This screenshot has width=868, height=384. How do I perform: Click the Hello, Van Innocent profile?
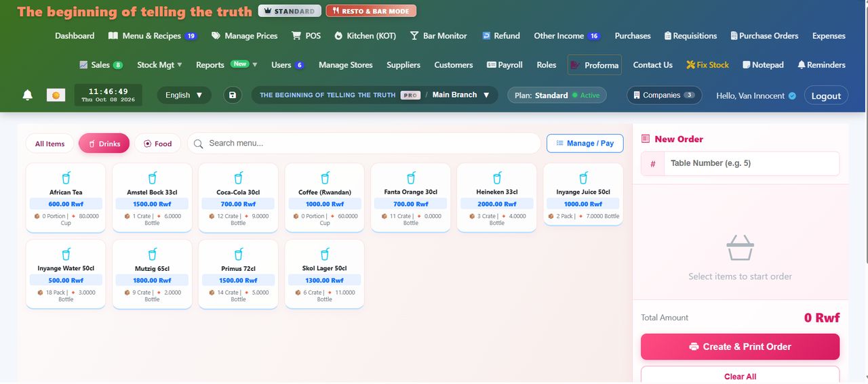[x=756, y=95]
